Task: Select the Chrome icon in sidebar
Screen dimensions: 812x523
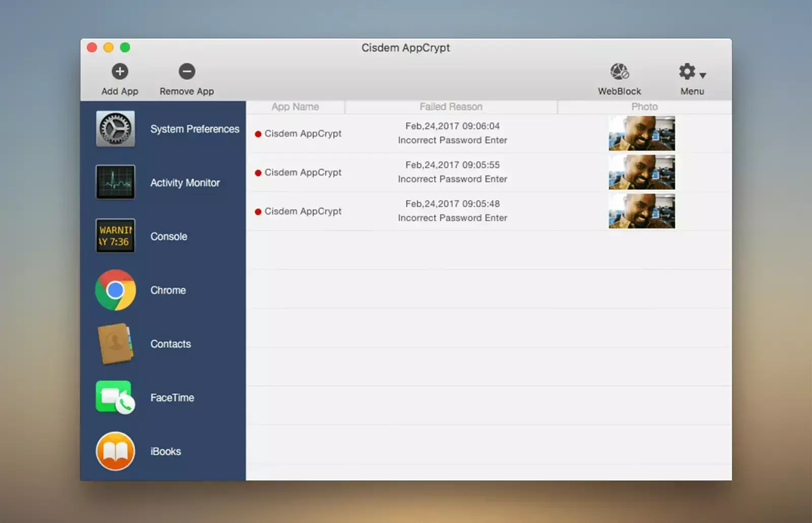Action: 115,290
